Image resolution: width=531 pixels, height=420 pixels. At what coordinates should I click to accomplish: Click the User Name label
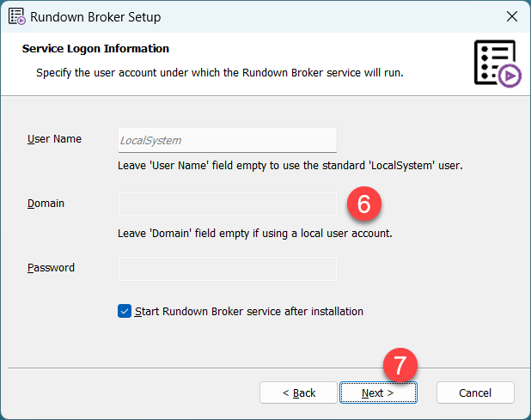pyautogui.click(x=54, y=139)
